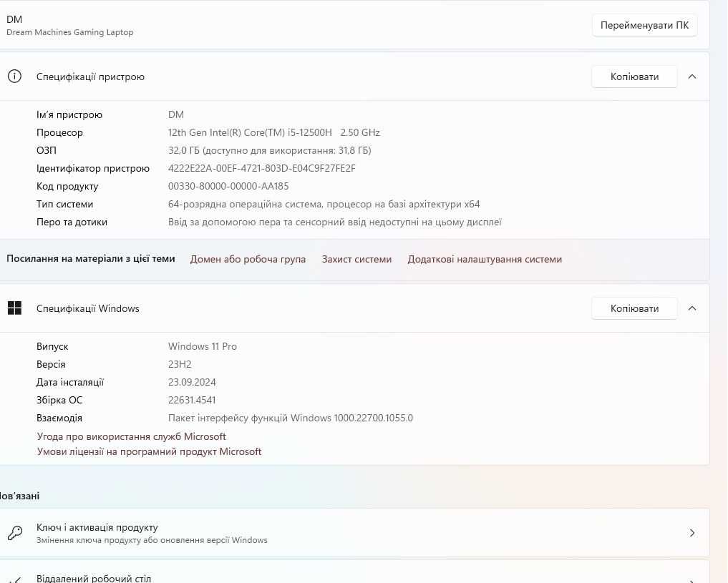The image size is (728, 583).
Task: Click the Пакет інтерфейсу функцій Windows value
Action: tap(291, 418)
